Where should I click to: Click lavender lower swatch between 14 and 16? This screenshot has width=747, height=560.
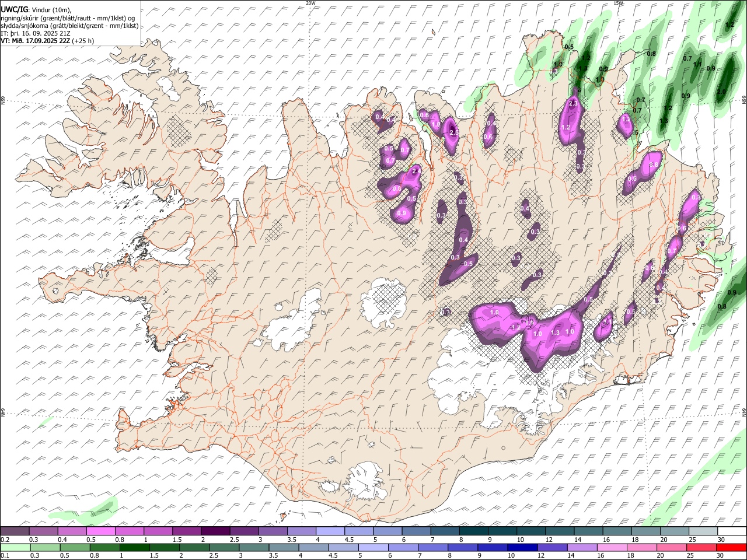(x=582, y=548)
